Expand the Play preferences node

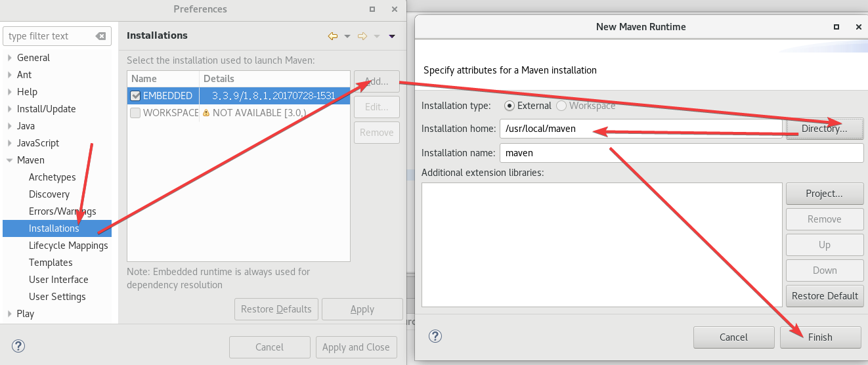(9, 314)
